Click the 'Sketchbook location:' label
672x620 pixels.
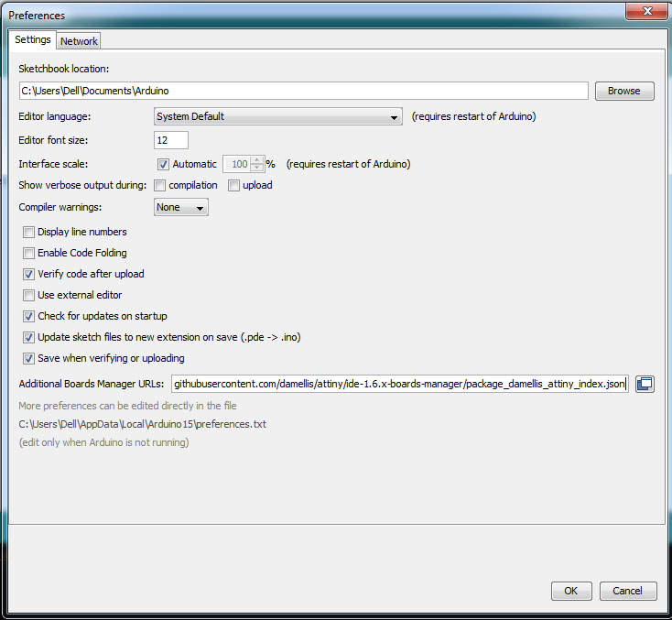[x=63, y=69]
